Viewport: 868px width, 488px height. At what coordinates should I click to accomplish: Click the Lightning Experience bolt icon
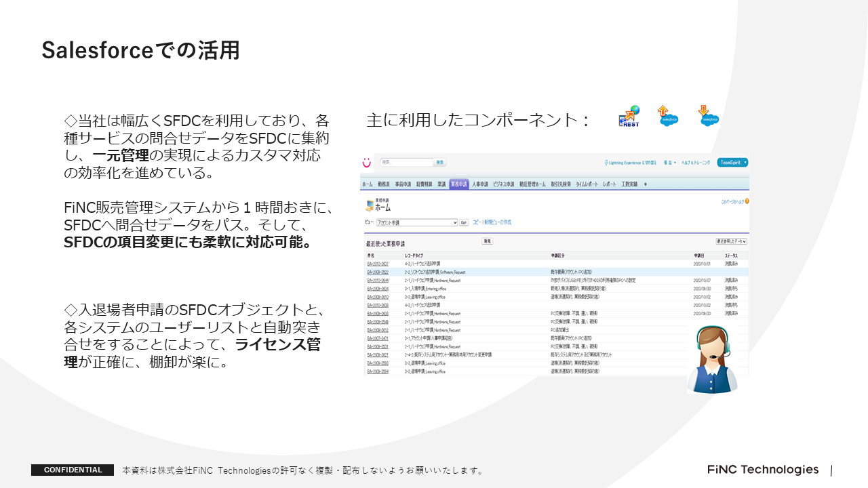(x=606, y=163)
